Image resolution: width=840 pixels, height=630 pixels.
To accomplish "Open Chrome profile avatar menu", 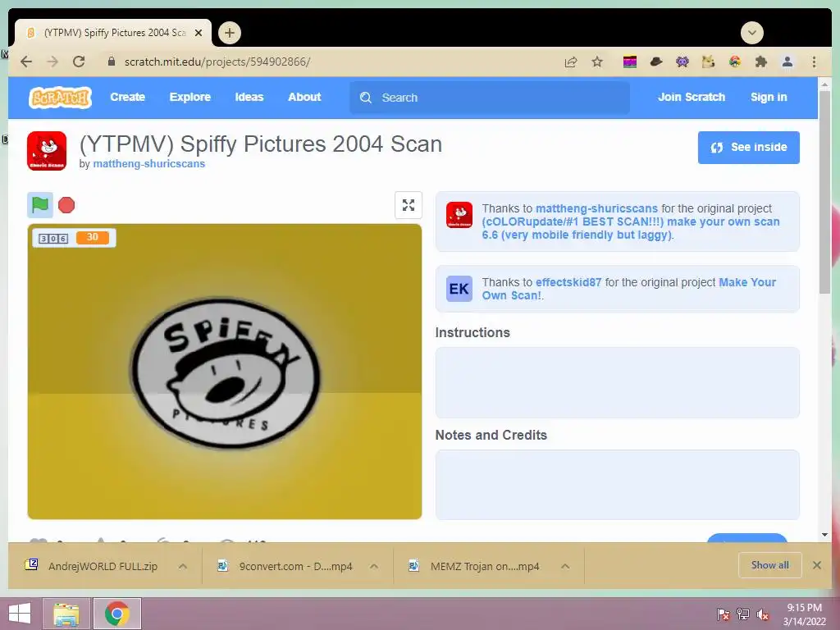I will point(787,62).
